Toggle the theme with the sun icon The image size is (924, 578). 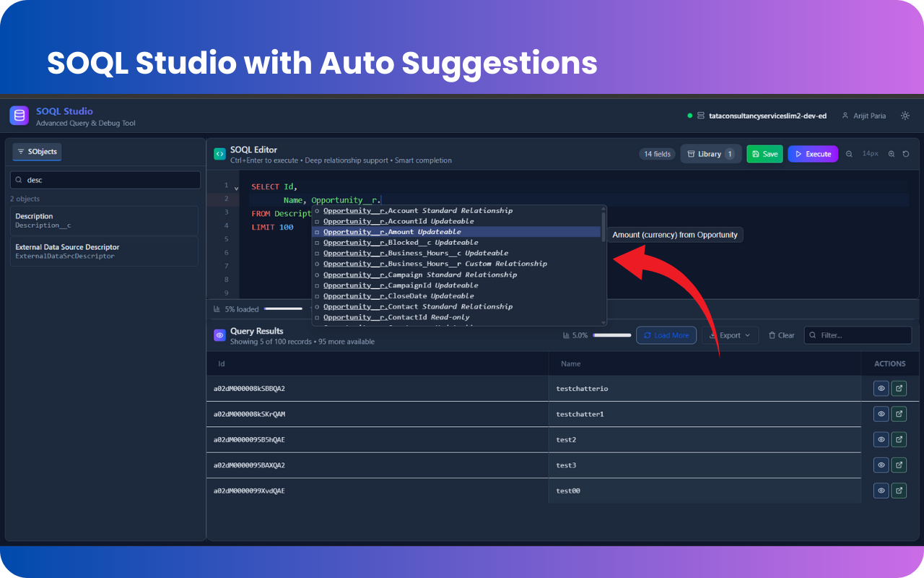(x=905, y=115)
